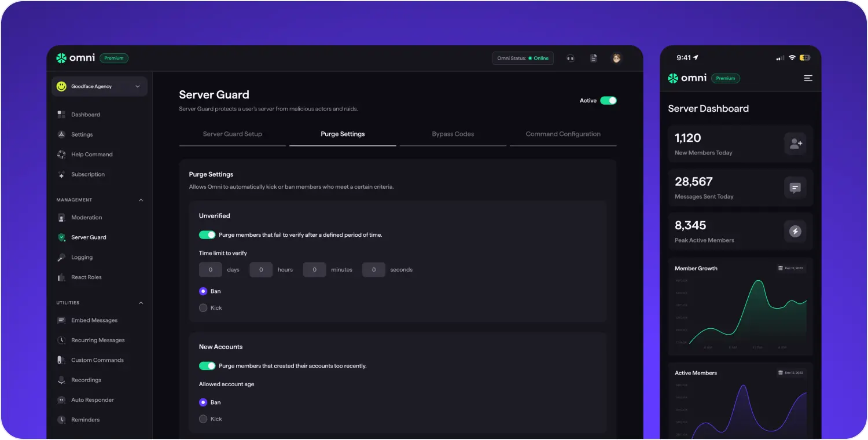Click the days input field
Viewport: 868px width, 440px height.
[x=211, y=270]
